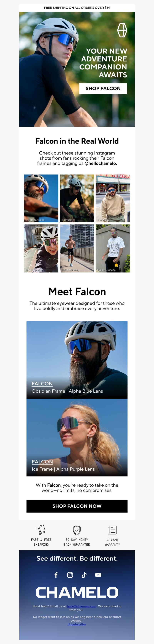The height and width of the screenshot is (644, 154).
Task: Open the YouTube icon link
Action: [x=98, y=575]
